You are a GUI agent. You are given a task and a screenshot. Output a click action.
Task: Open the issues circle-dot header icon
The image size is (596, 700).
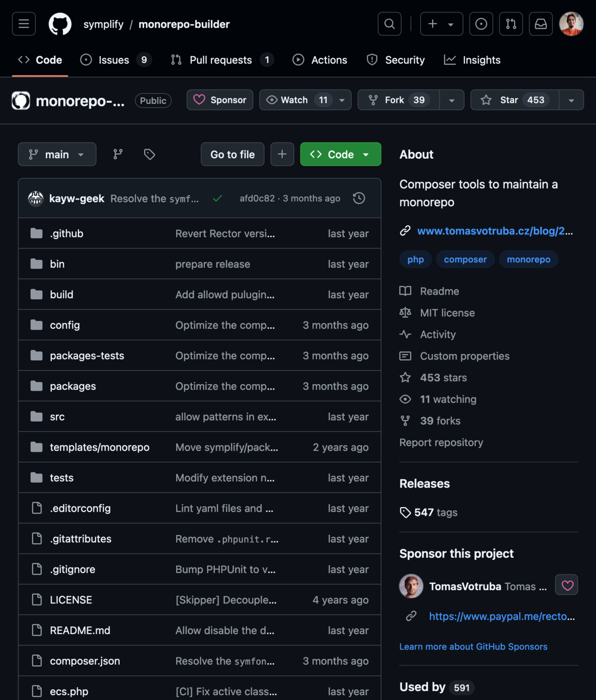(481, 24)
